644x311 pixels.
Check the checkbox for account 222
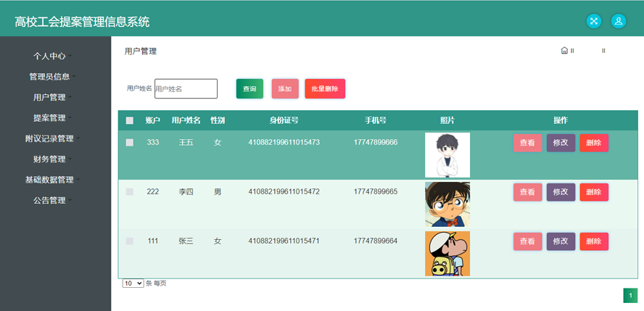[x=129, y=191]
